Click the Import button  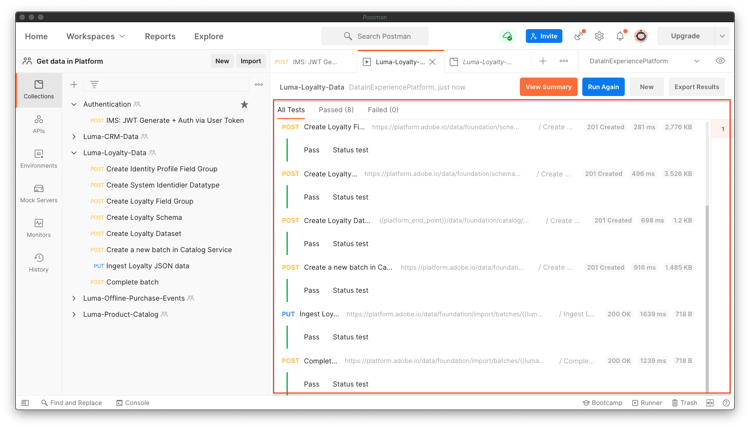pos(251,61)
